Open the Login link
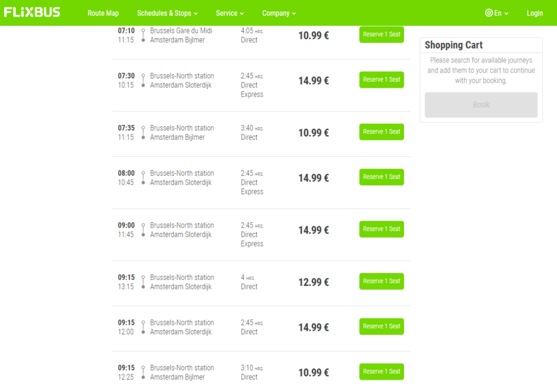 pos(535,13)
